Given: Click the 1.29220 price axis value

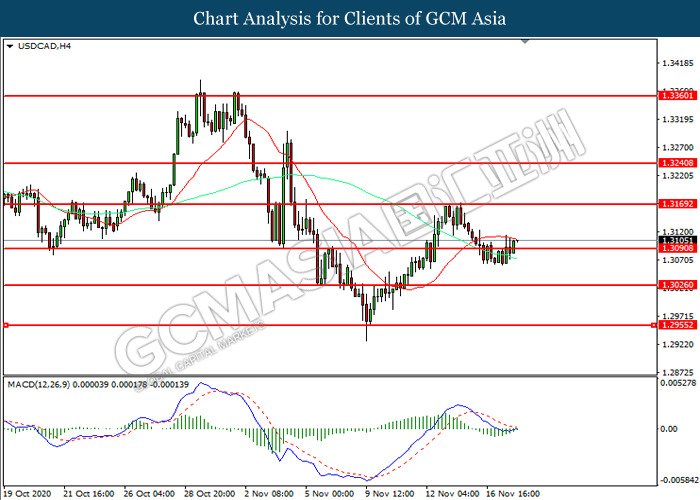Looking at the screenshot, I should click(x=678, y=344).
